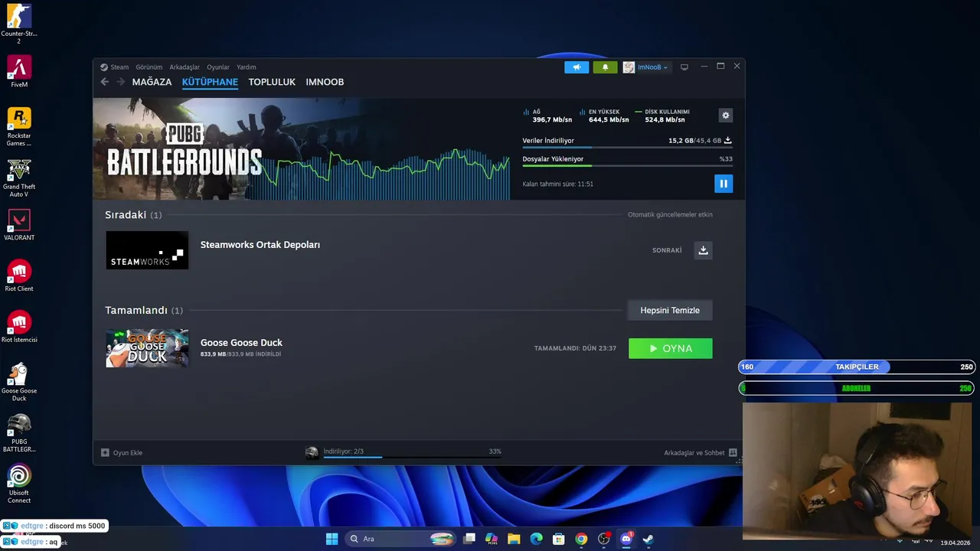Screen dimensions: 980x551
Task: Open Ubisoft Connect desktop icon
Action: [x=19, y=484]
